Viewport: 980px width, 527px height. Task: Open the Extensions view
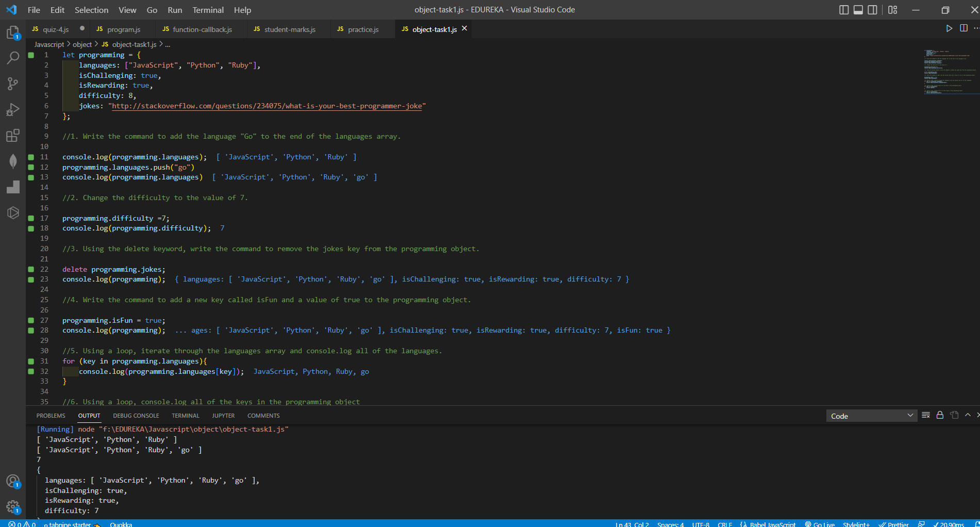(13, 136)
